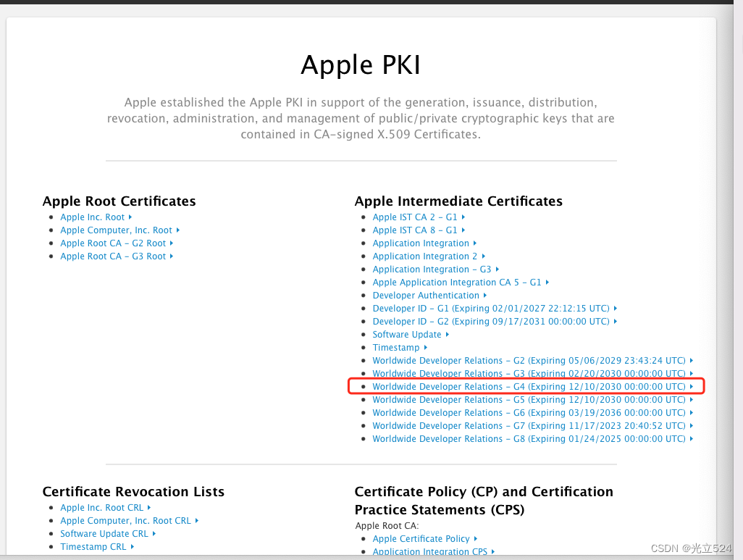Open the Apple Root CA - G2 Root link
The height and width of the screenshot is (560, 743).
pyautogui.click(x=113, y=243)
